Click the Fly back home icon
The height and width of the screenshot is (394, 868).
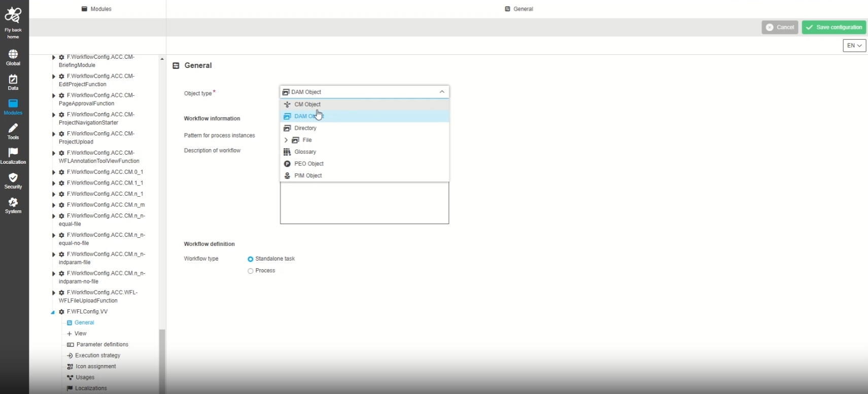13,16
